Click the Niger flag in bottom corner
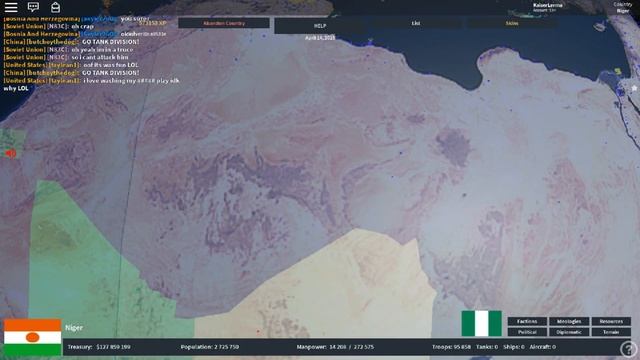The height and width of the screenshot is (360, 640). coord(32,337)
